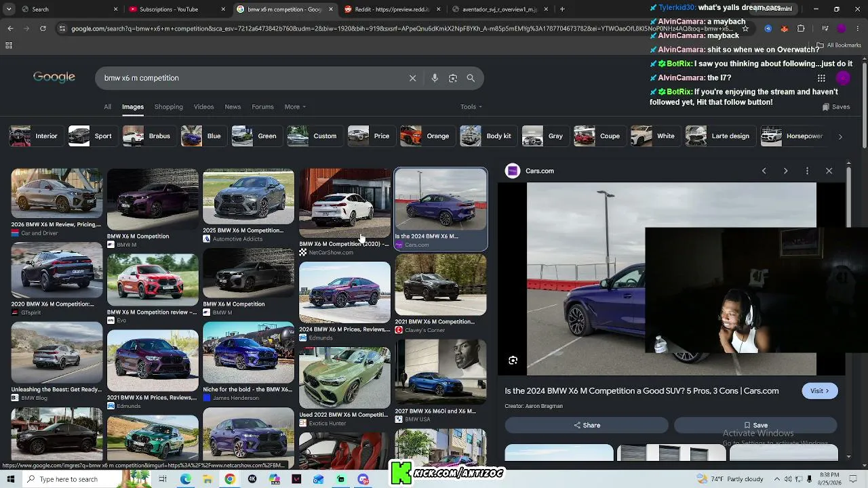The height and width of the screenshot is (488, 868).
Task: Select the Horsepower filter chip
Action: 792,136
